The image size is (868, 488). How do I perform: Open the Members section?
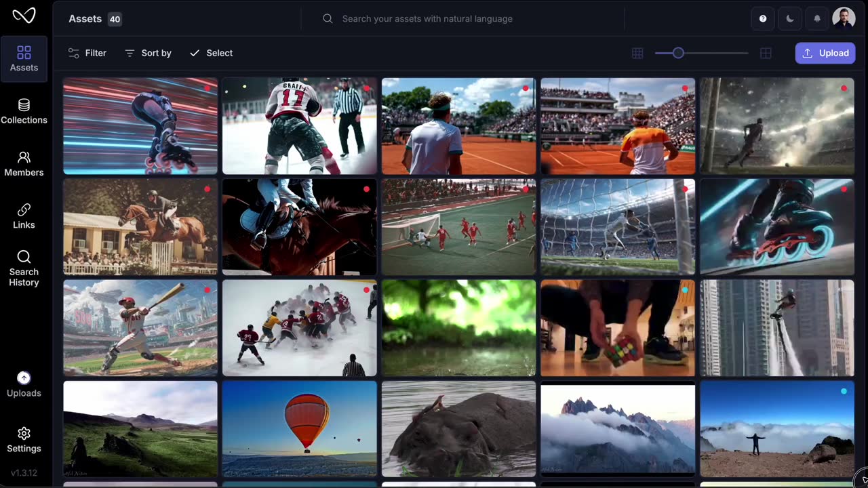(24, 164)
